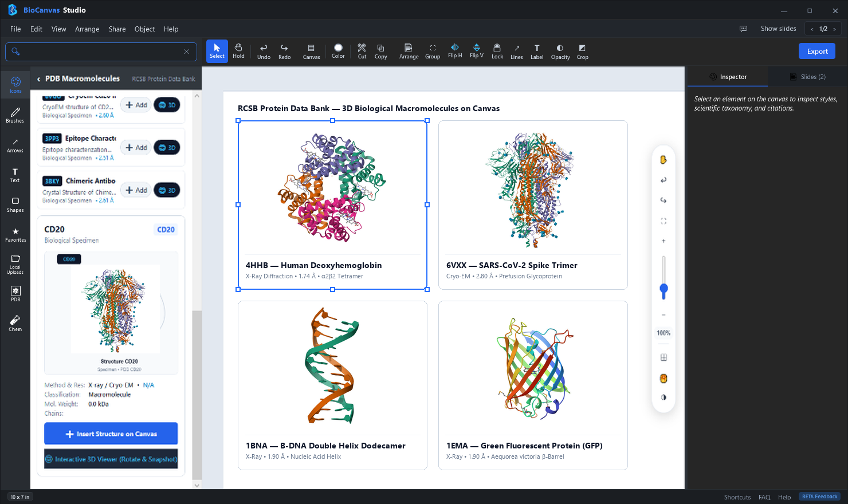
Task: Open the BETA Feedback link
Action: [x=819, y=497]
